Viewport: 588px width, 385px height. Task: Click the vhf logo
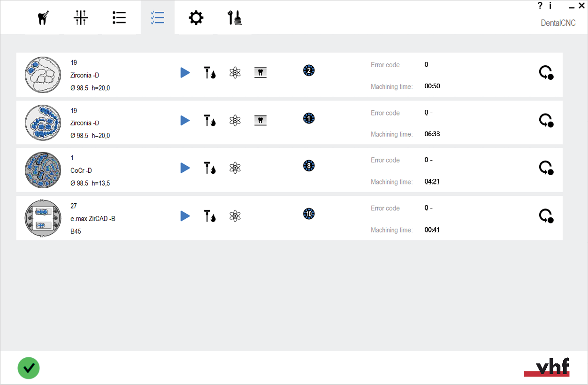tap(547, 367)
